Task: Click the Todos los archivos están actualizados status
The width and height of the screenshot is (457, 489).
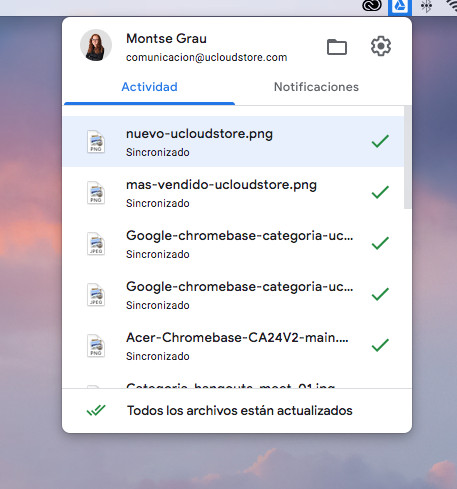Action: (239, 411)
